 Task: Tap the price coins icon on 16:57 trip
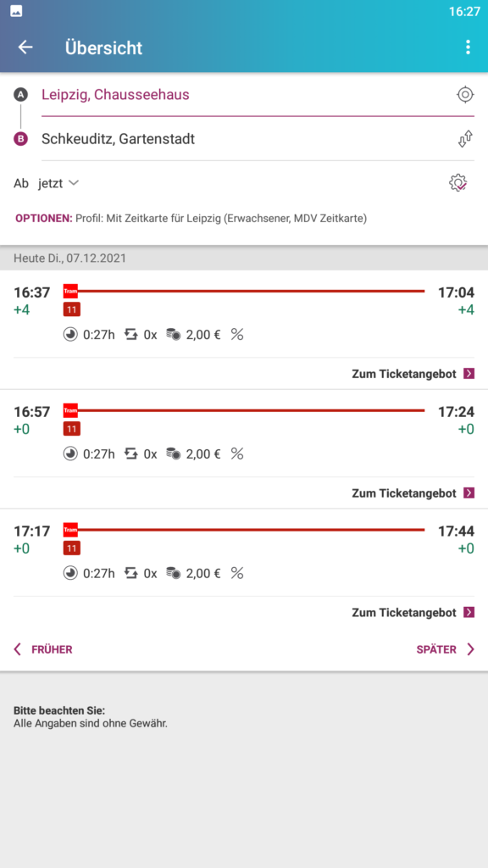[x=173, y=454]
